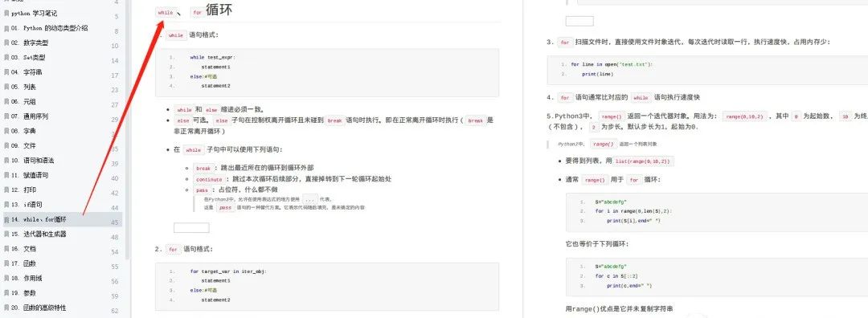Click the code line statement2 under while test_expr
The height and width of the screenshot is (318, 868).
click(215, 86)
